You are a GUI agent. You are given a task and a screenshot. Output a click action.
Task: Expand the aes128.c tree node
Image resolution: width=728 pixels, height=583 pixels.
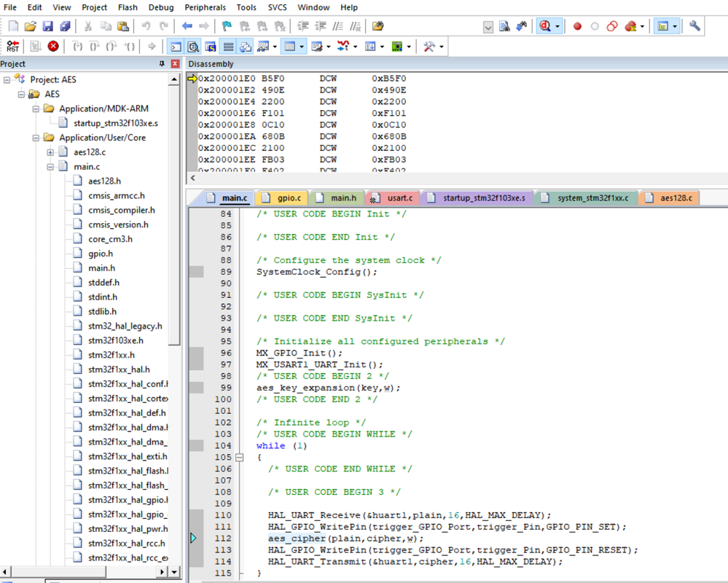click(50, 152)
